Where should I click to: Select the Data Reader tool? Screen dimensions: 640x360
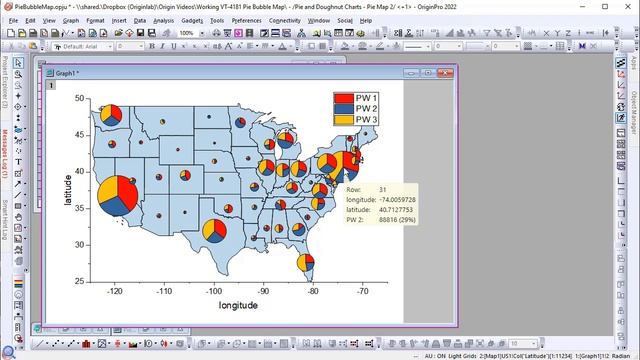point(18,107)
